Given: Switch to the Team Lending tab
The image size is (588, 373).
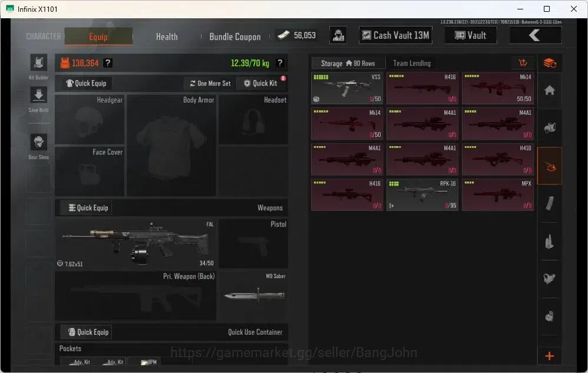Looking at the screenshot, I should point(412,63).
